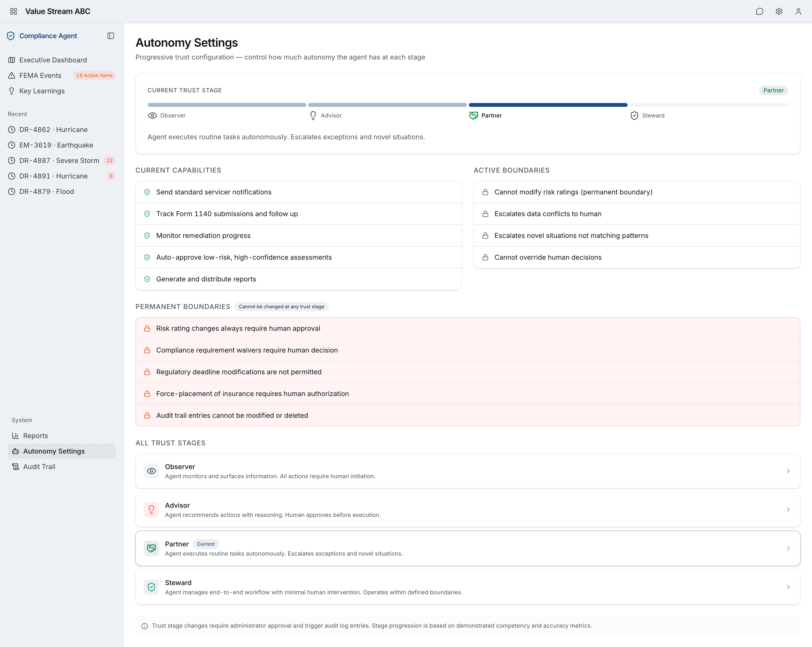
Task: Click the Observer eye icon in trust stage
Action: 152,116
